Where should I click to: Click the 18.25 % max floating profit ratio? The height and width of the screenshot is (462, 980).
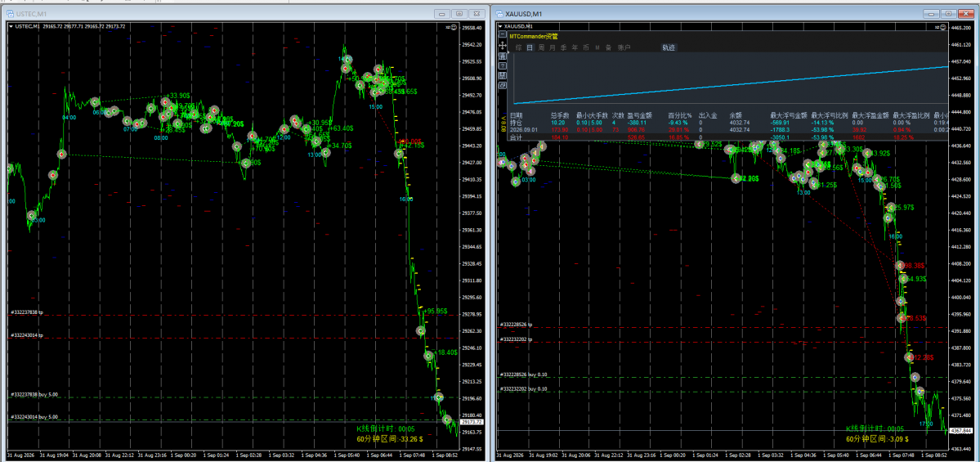903,137
